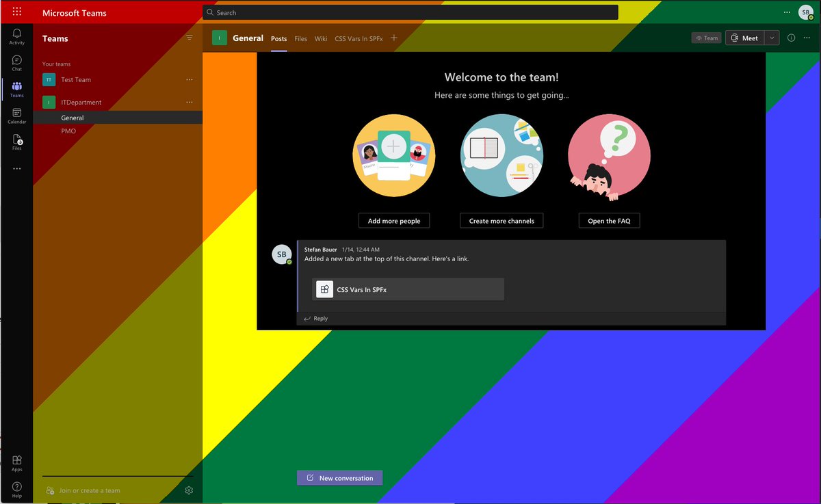Screen dimensions: 821x504
Task: Open the Help section
Action: click(16, 488)
